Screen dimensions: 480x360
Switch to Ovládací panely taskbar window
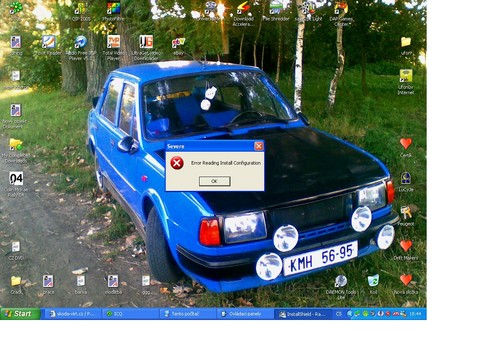(245, 314)
